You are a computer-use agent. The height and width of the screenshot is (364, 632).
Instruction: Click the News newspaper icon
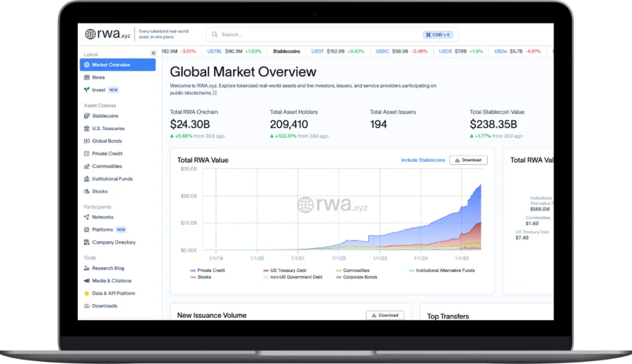click(x=86, y=77)
